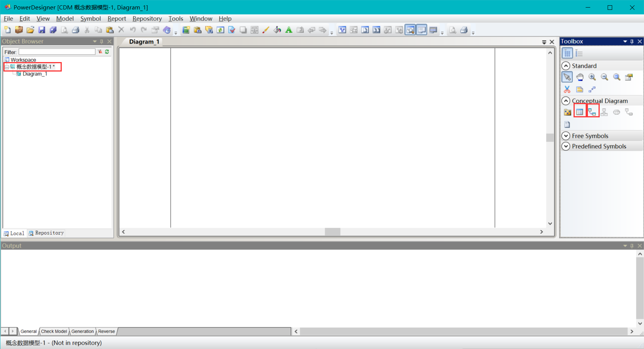Click the Save floppy disk icon
This screenshot has width=644, height=349.
(x=42, y=30)
